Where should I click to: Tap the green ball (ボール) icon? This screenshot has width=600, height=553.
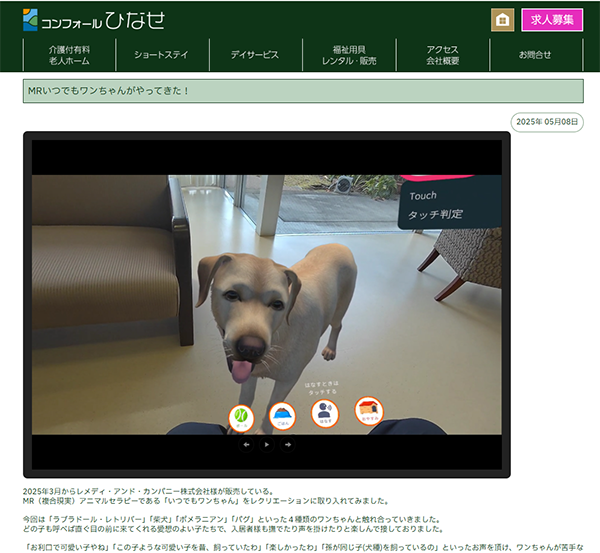(241, 415)
